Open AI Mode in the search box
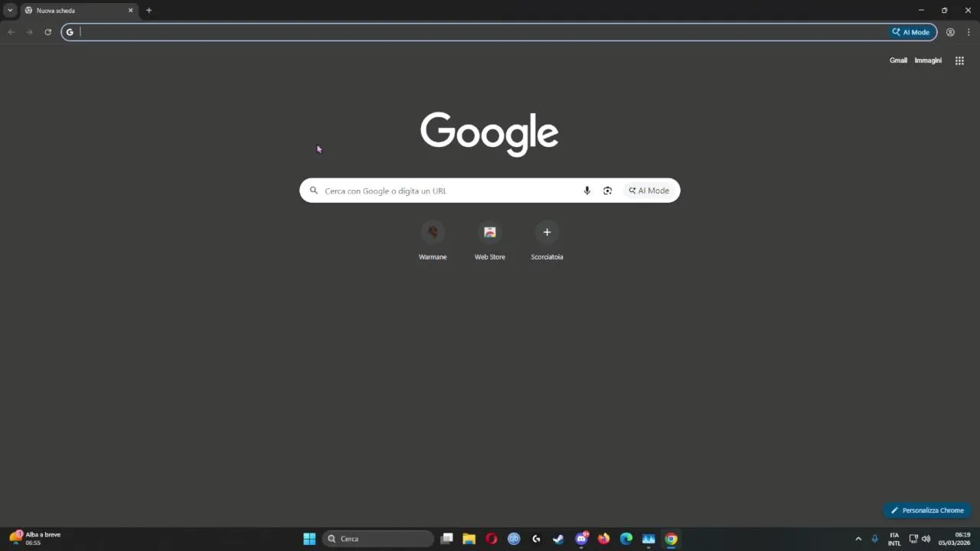 click(648, 191)
